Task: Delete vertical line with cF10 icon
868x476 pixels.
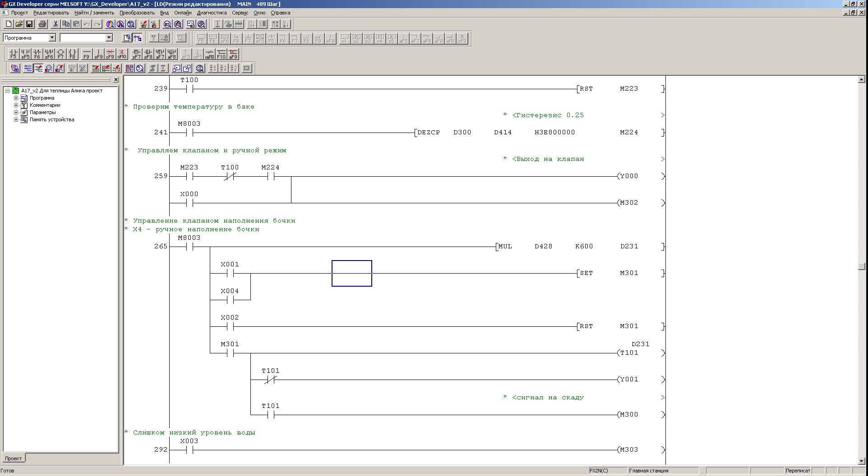Action: click(122, 54)
